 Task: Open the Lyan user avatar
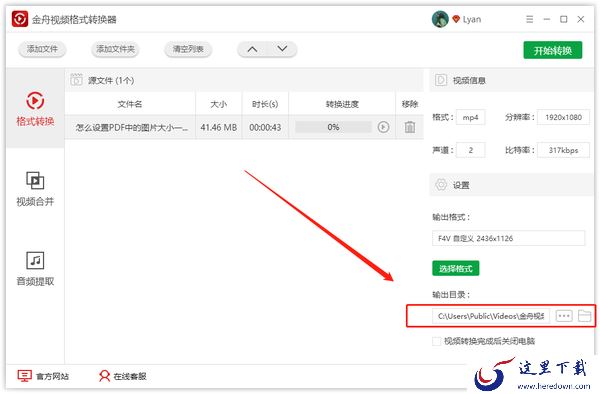coord(440,19)
